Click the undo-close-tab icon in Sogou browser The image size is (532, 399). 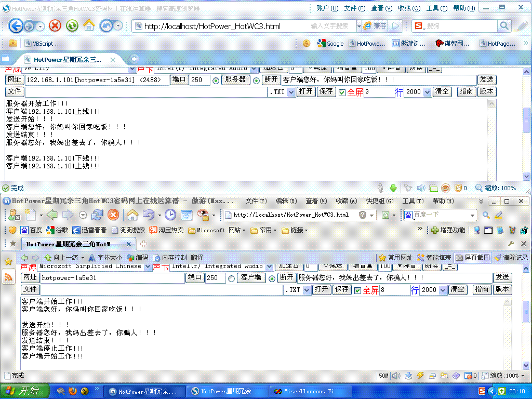click(106, 26)
